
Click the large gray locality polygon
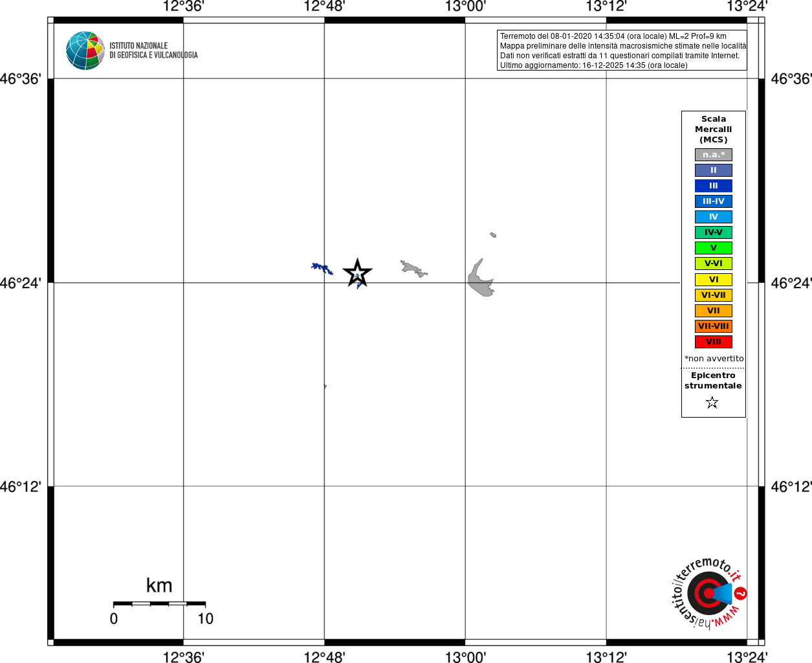pos(481,278)
